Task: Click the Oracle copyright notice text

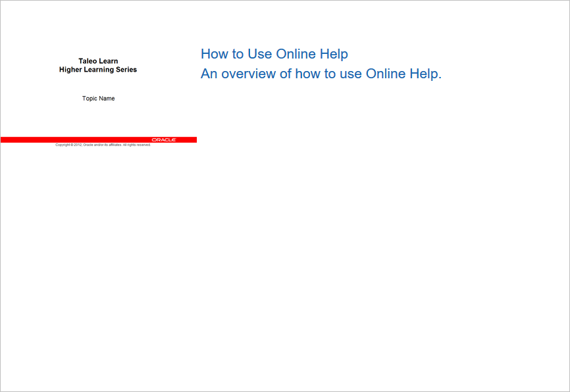Action: pos(103,145)
